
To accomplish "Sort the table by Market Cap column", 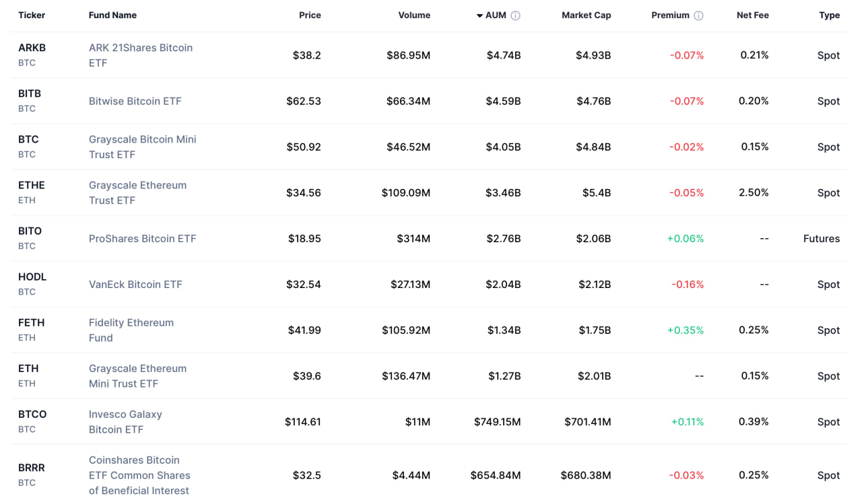I will (x=586, y=15).
